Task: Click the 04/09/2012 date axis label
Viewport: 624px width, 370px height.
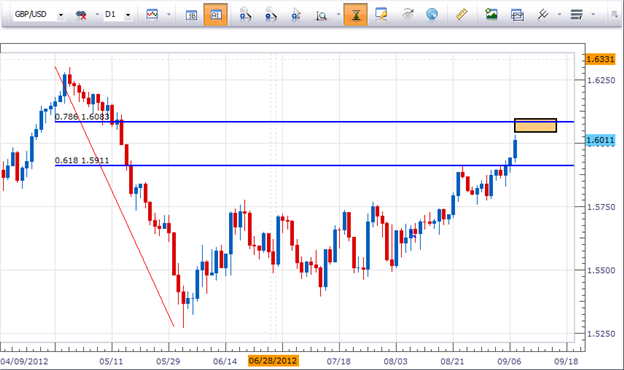Action: [24, 361]
